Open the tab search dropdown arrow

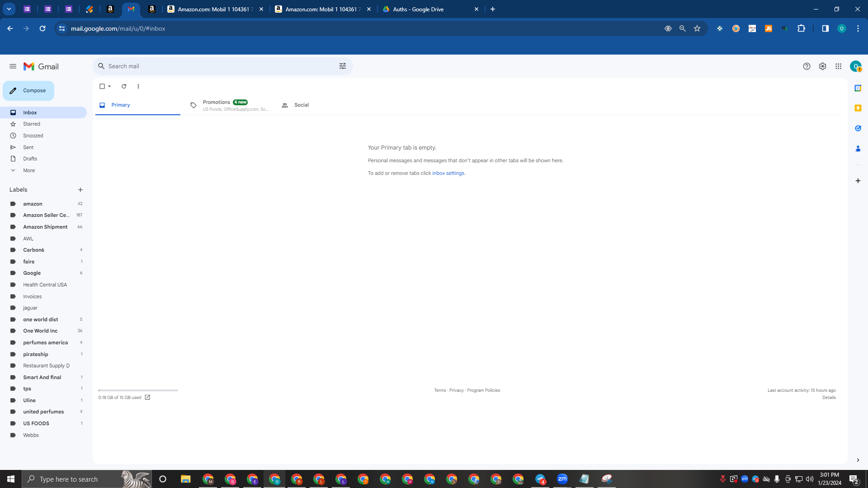(9, 9)
